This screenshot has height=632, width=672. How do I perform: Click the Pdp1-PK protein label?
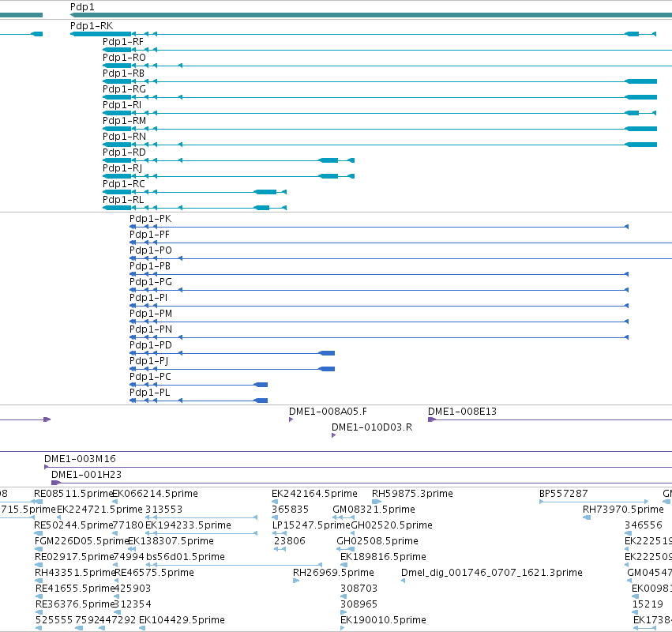pyautogui.click(x=150, y=219)
